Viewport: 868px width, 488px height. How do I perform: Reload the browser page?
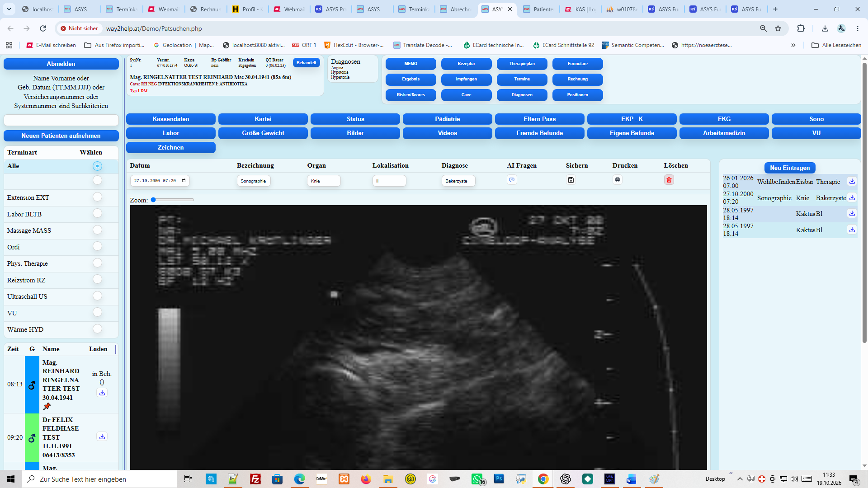point(43,28)
